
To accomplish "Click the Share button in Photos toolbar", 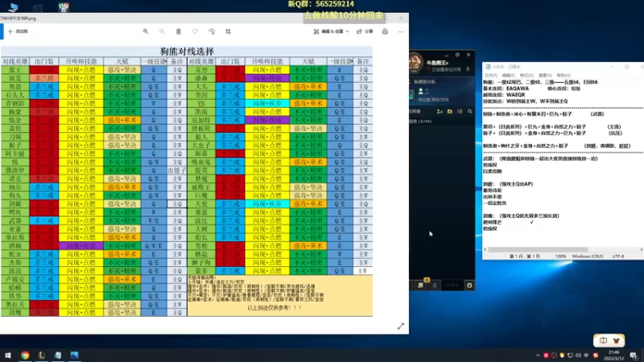I will (365, 31).
